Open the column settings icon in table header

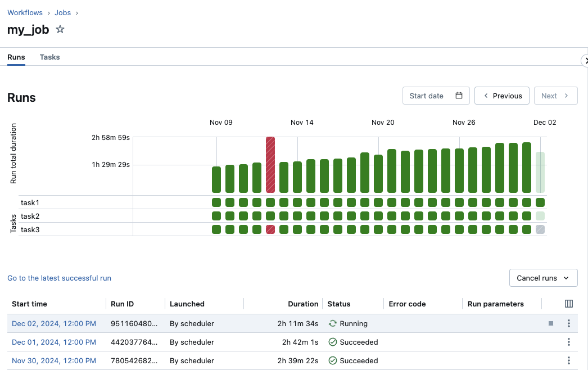[x=568, y=304]
